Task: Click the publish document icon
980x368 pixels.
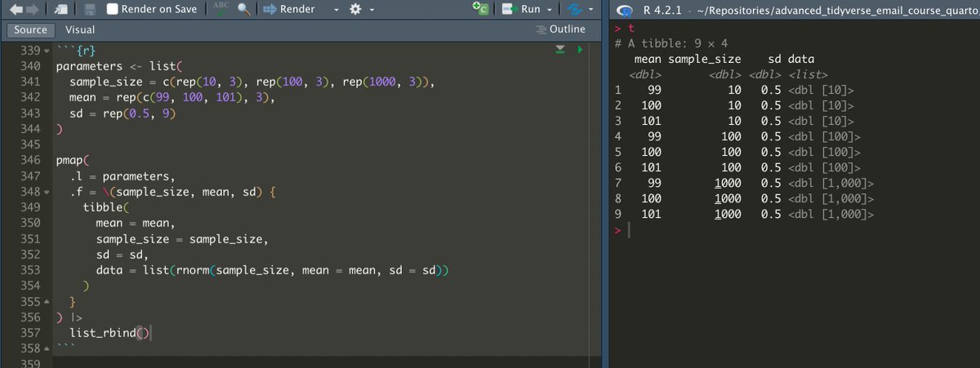Action: click(575, 10)
